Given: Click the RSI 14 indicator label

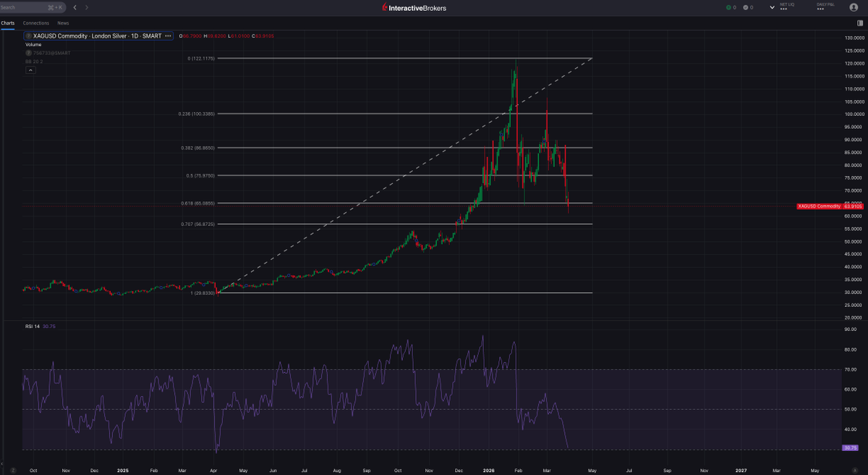Looking at the screenshot, I should point(32,327).
